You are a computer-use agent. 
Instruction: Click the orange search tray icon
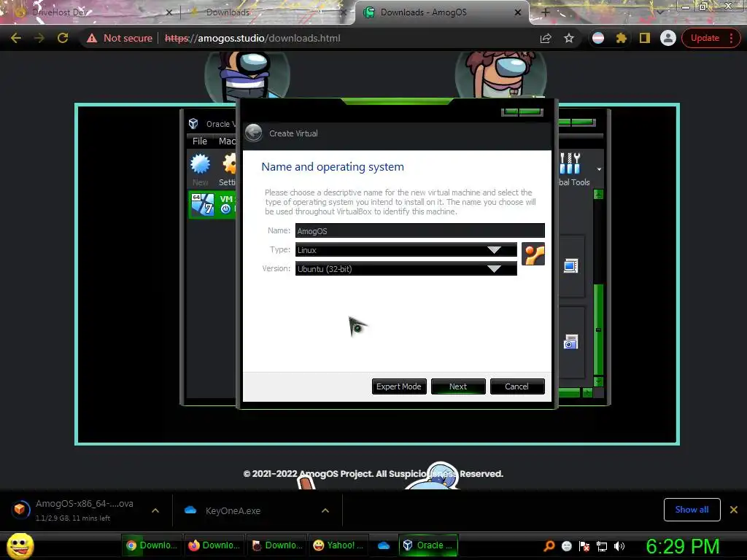[x=549, y=545]
